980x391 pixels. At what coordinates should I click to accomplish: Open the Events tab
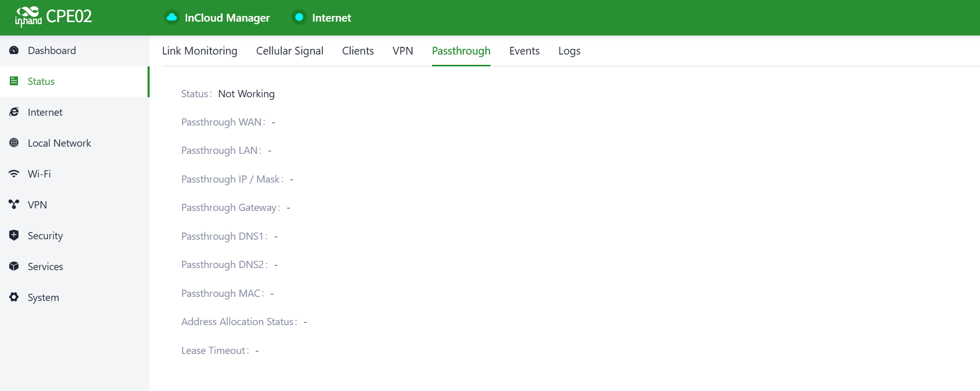[x=524, y=51]
